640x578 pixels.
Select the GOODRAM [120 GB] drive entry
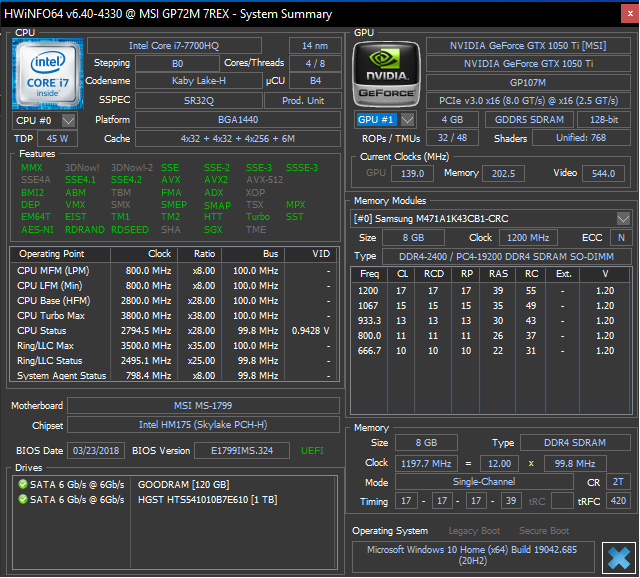[184, 485]
